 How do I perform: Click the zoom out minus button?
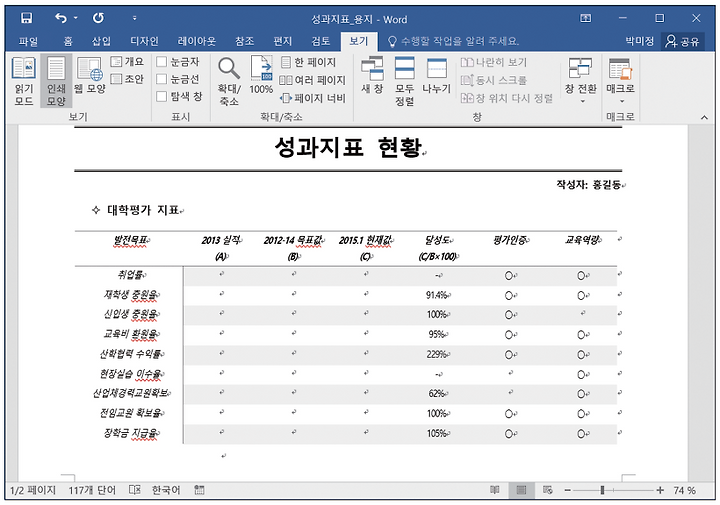[x=568, y=490]
